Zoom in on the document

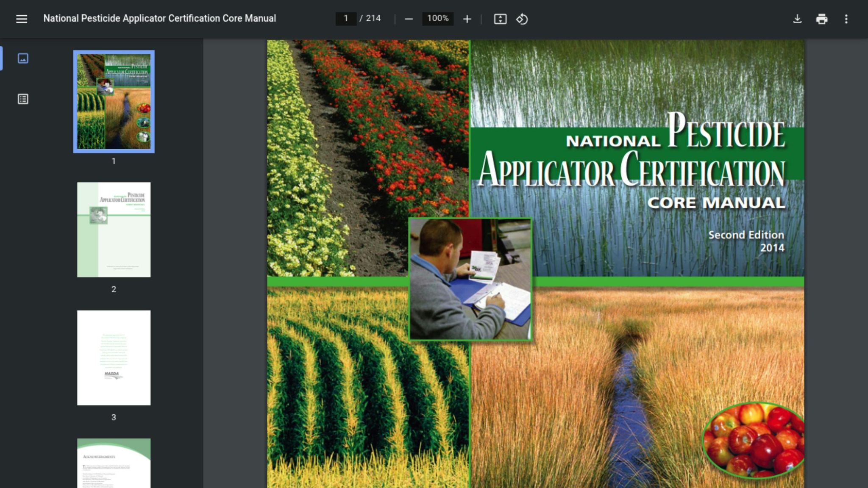[x=467, y=19]
